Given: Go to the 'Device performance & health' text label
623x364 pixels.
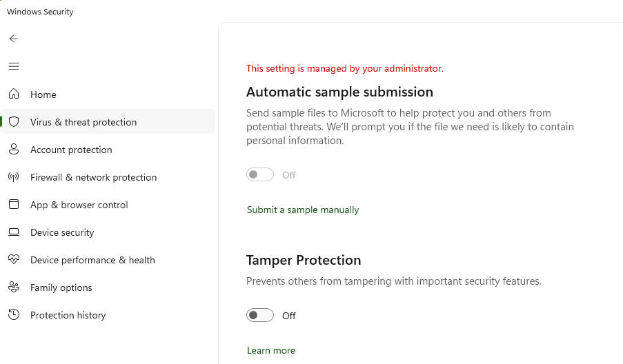Looking at the screenshot, I should point(92,260).
